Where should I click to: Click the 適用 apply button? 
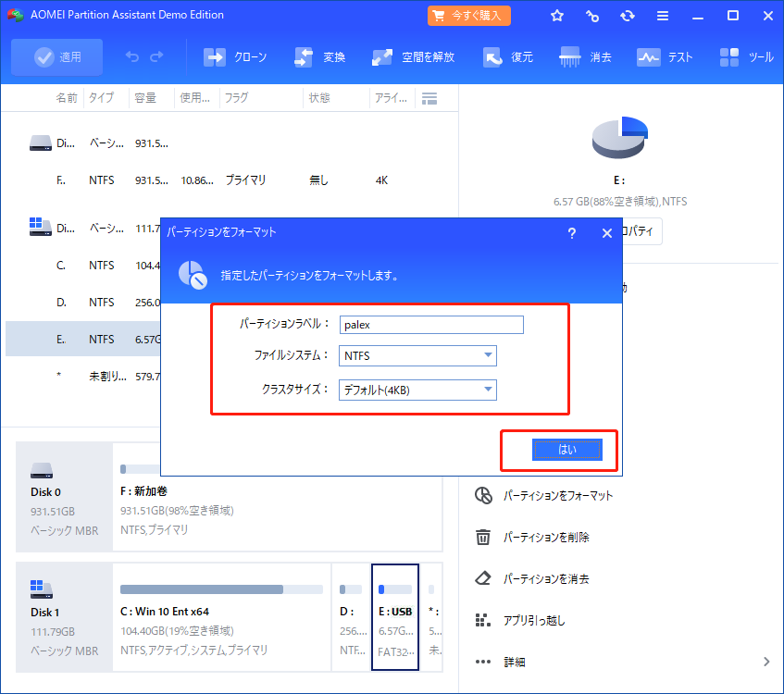point(57,57)
